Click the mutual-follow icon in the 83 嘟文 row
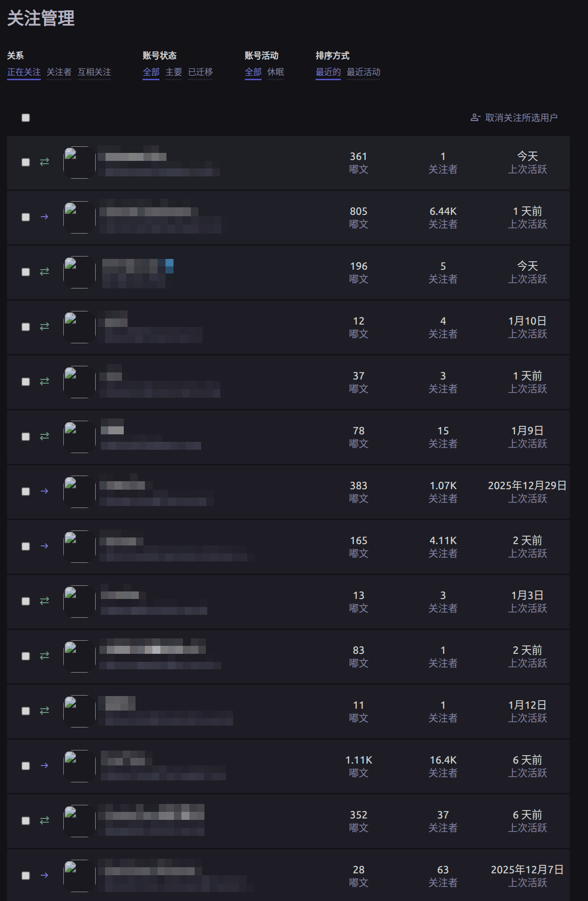 pos(45,656)
